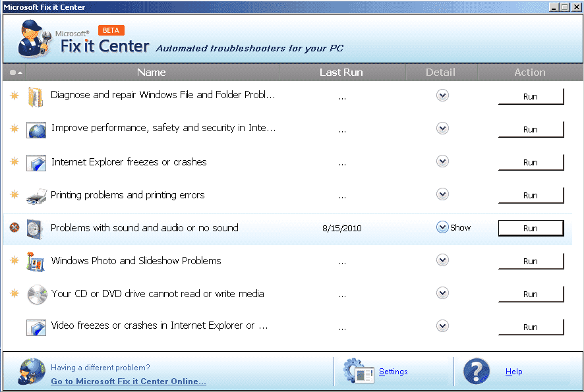The image size is (584, 392).
Task: Click the Fix it Center mechanic logo in header
Action: point(34,39)
